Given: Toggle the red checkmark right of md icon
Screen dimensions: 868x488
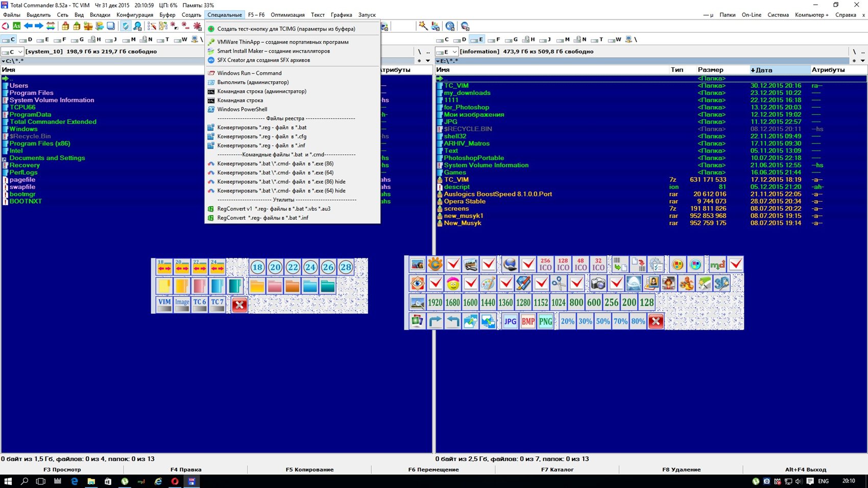Looking at the screenshot, I should 735,264.
